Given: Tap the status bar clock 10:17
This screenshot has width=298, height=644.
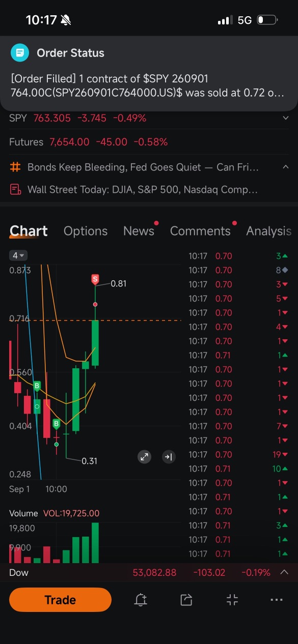Looking at the screenshot, I should (41, 20).
